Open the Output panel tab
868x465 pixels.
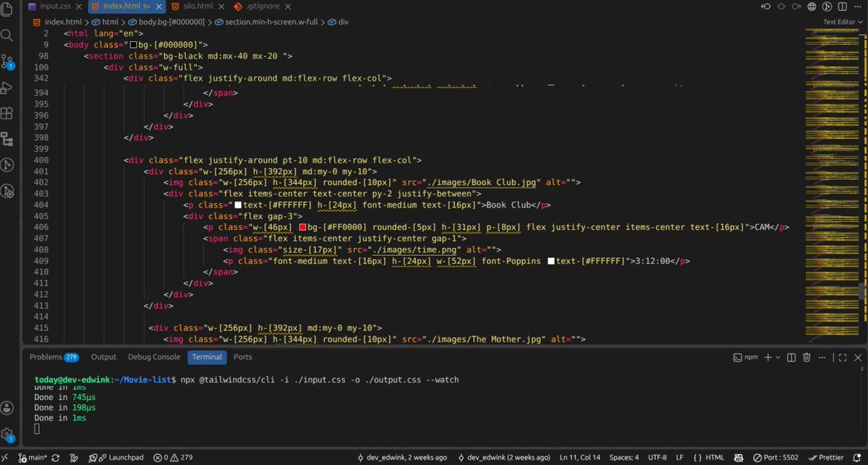[103, 357]
